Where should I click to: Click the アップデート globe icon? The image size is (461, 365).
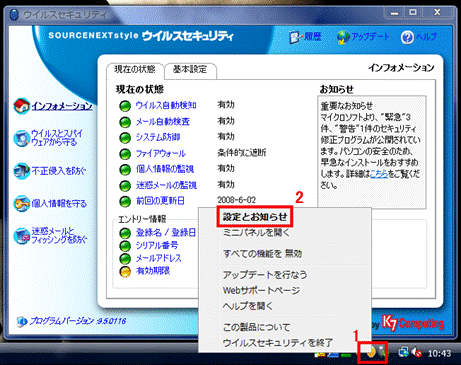pyautogui.click(x=343, y=37)
